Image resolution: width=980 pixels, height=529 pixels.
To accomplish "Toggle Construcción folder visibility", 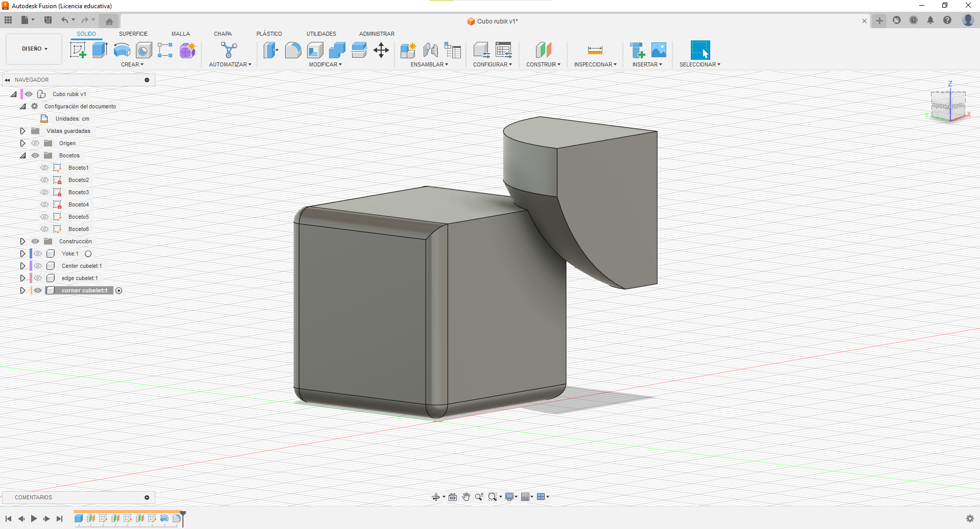I will point(35,241).
